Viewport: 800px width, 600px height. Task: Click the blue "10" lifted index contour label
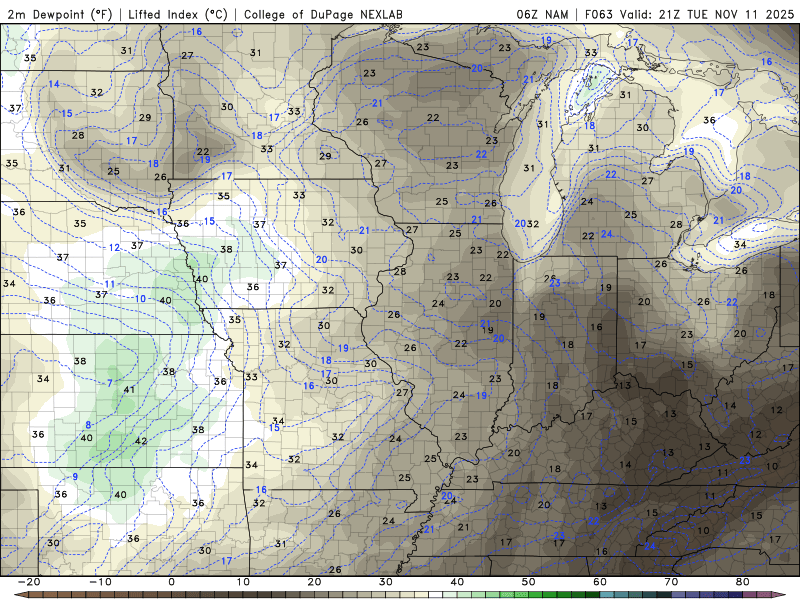tap(140, 299)
